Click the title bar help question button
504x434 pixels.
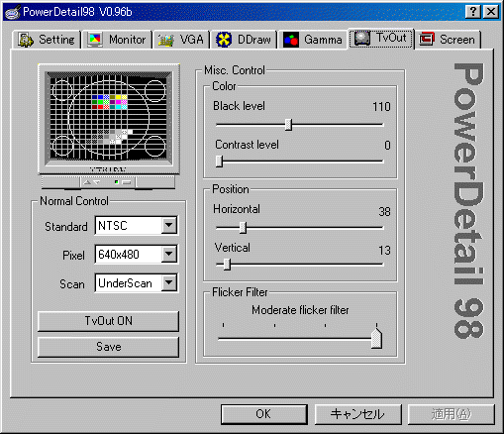pyautogui.click(x=473, y=12)
